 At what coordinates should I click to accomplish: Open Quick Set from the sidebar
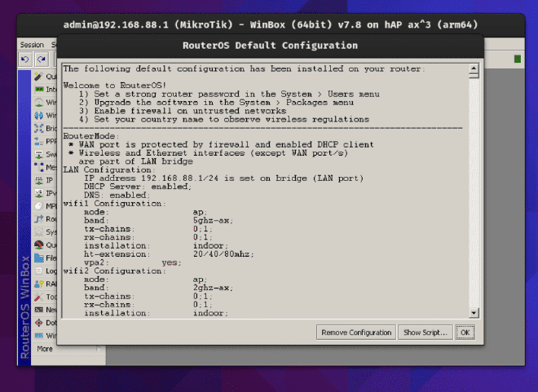45,77
